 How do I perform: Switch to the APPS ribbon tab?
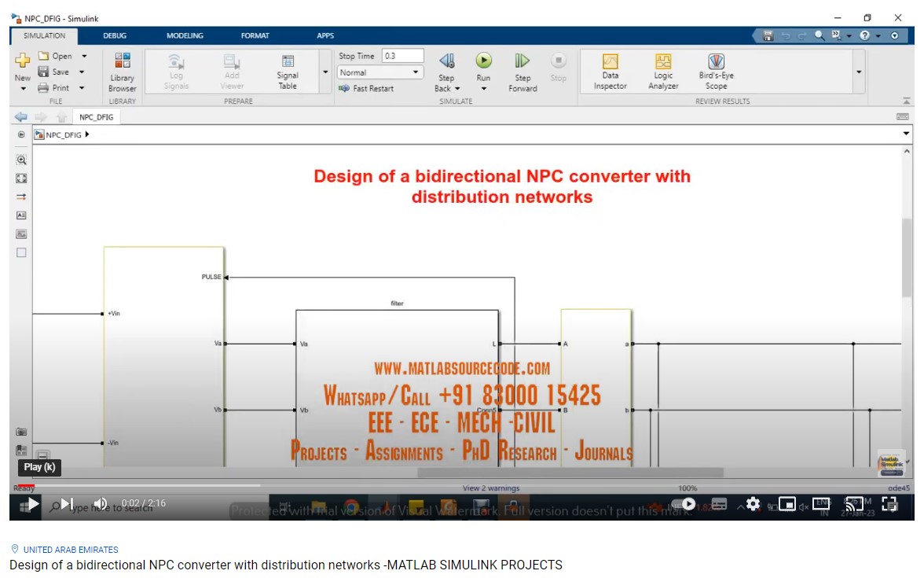point(325,35)
